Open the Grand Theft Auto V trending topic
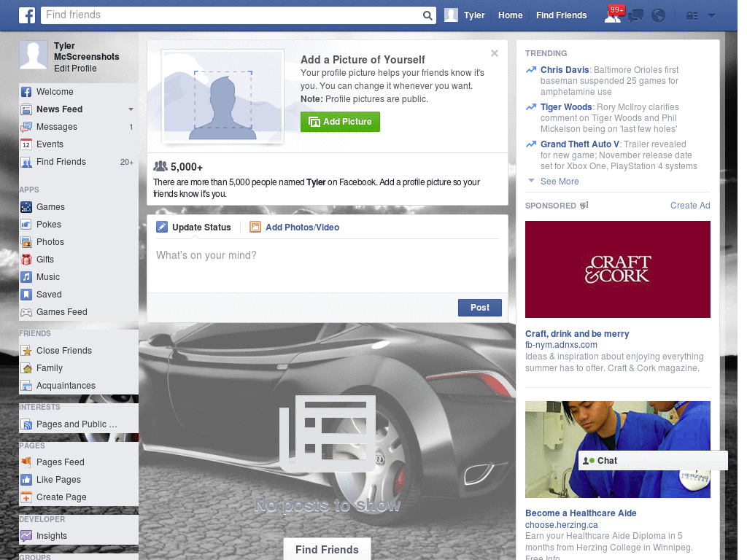Image resolution: width=747 pixels, height=560 pixels. pyautogui.click(x=580, y=144)
